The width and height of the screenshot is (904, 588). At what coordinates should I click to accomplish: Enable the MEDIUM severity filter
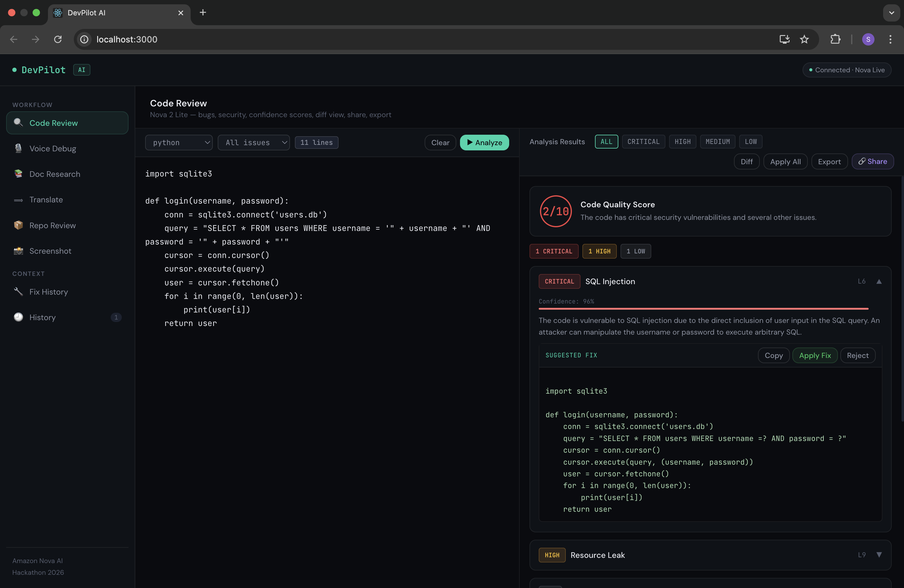point(717,141)
